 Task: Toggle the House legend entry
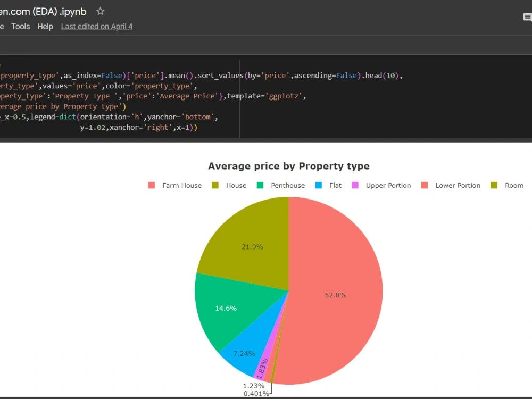[237, 185]
